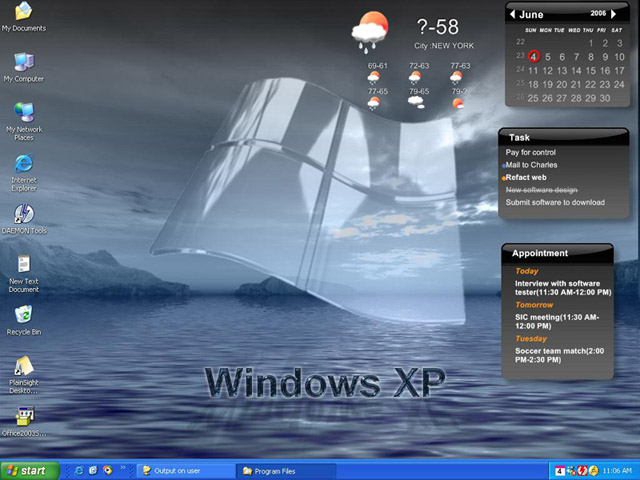This screenshot has height=480, width=640.
Task: Select Submit software to download task
Action: click(x=555, y=202)
